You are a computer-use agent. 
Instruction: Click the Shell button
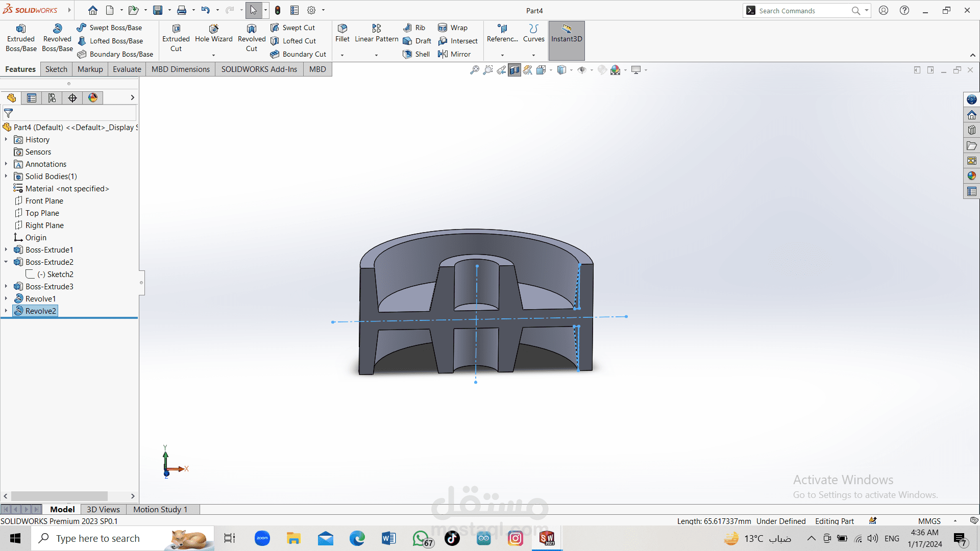[416, 54]
